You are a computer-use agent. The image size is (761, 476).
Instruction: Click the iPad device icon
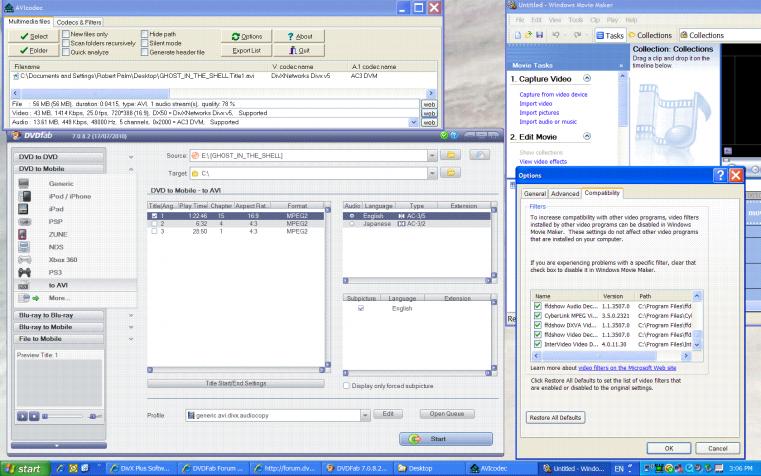[x=25, y=211]
